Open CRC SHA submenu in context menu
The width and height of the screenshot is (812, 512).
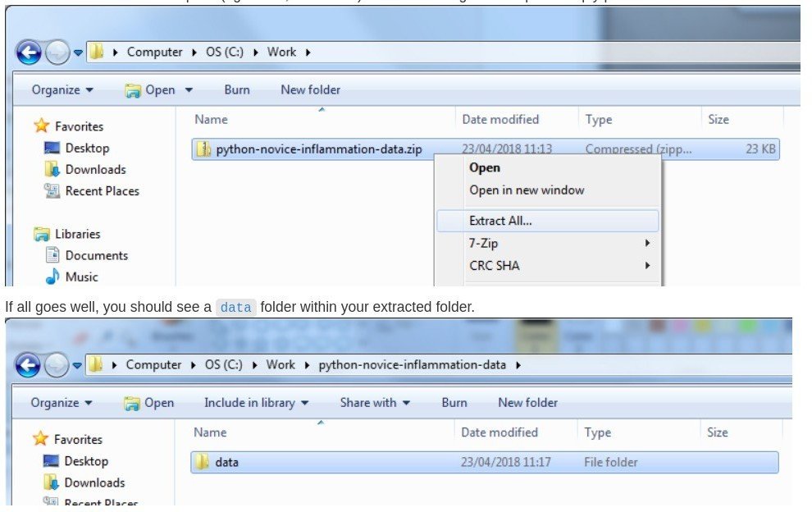point(548,265)
